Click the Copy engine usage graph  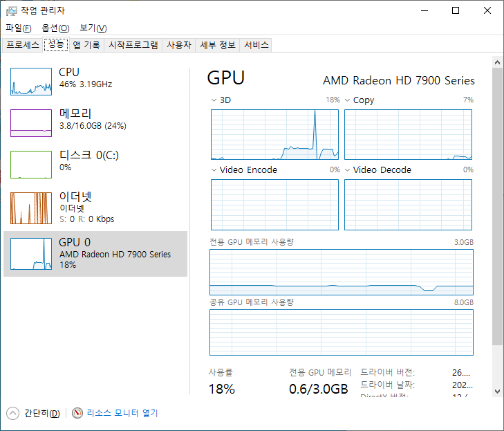pyautogui.click(x=408, y=134)
